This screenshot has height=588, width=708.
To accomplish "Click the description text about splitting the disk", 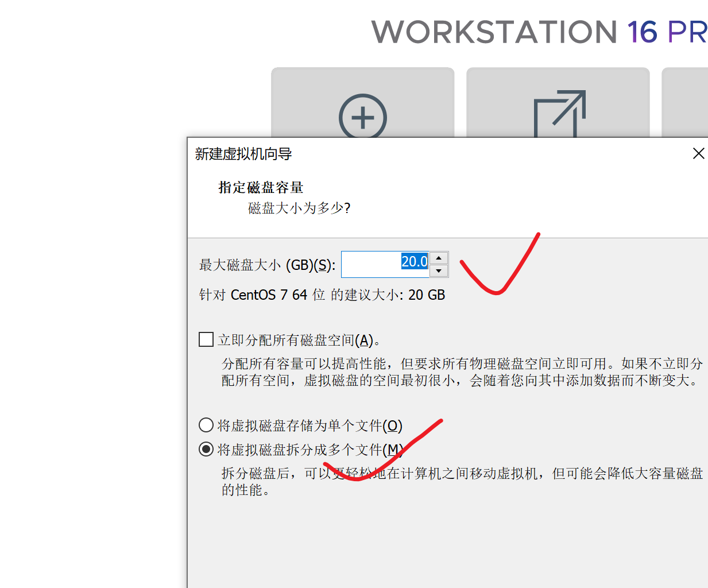I will pyautogui.click(x=462, y=481).
